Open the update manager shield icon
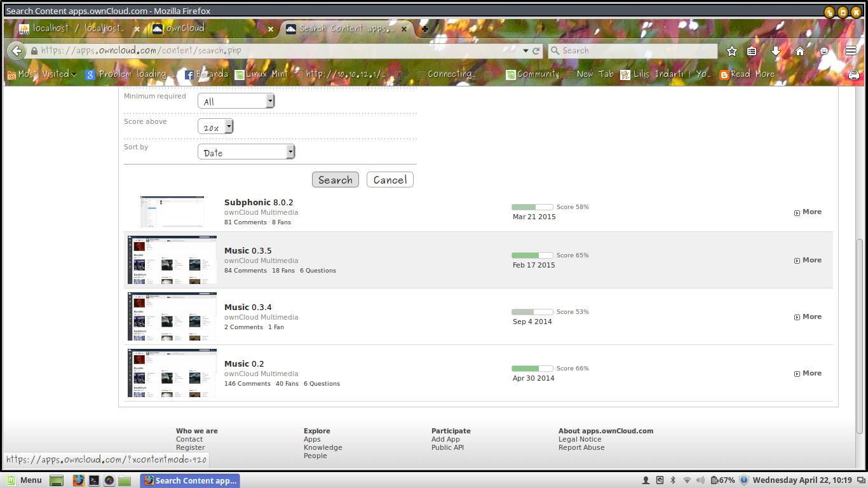 pyautogui.click(x=744, y=480)
